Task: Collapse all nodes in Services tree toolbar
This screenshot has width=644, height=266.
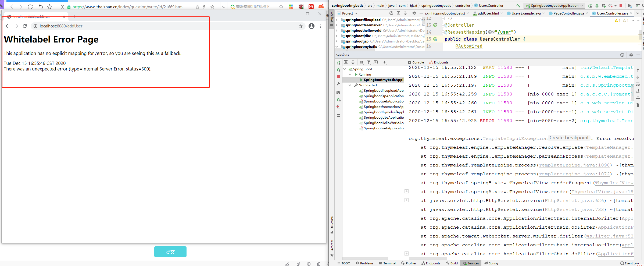Action: (x=353, y=62)
